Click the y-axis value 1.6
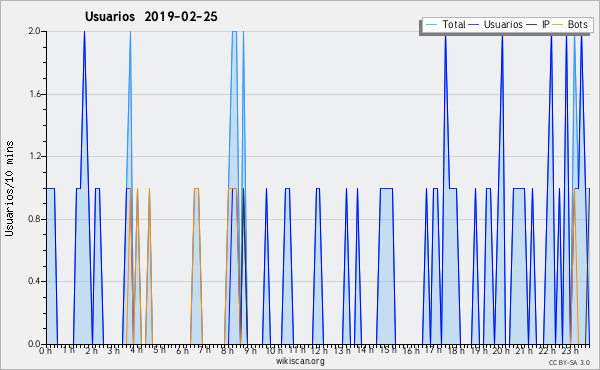The height and width of the screenshot is (370, 600). tap(34, 94)
